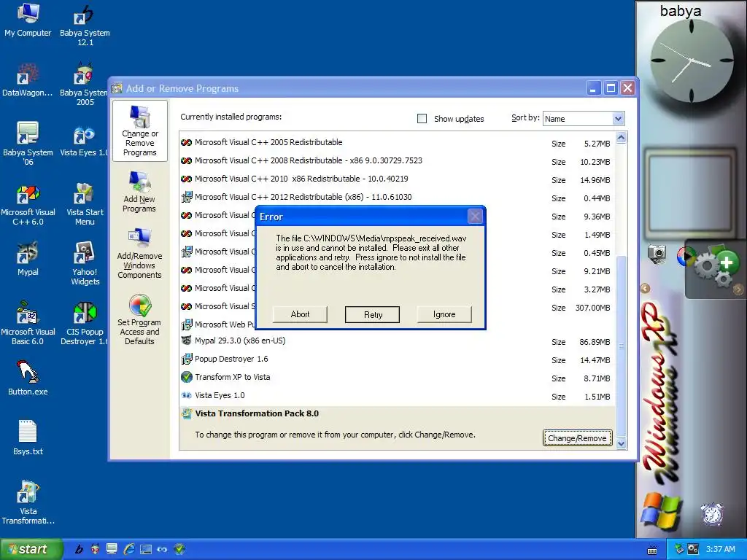Open Yahoo! Widgets desktop shortcut

pyautogui.click(x=85, y=263)
